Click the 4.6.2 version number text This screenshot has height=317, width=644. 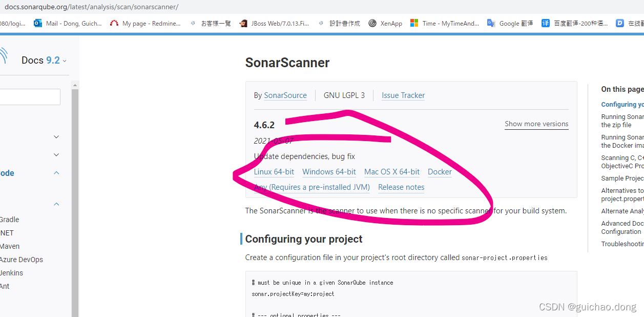pos(264,125)
